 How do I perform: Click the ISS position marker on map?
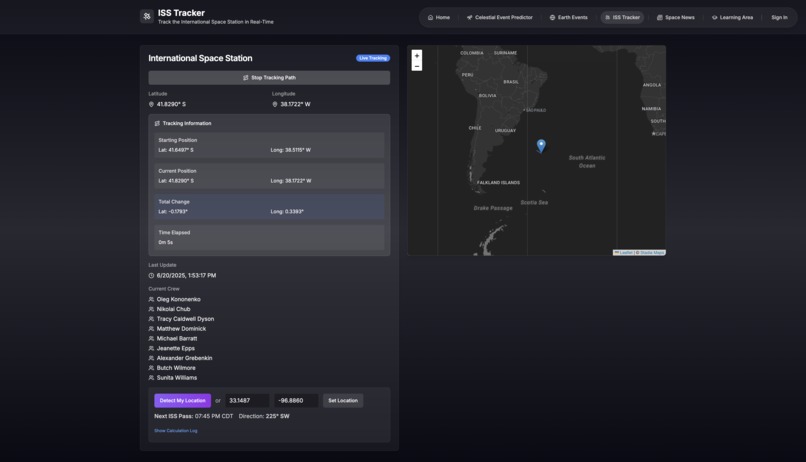click(x=541, y=146)
